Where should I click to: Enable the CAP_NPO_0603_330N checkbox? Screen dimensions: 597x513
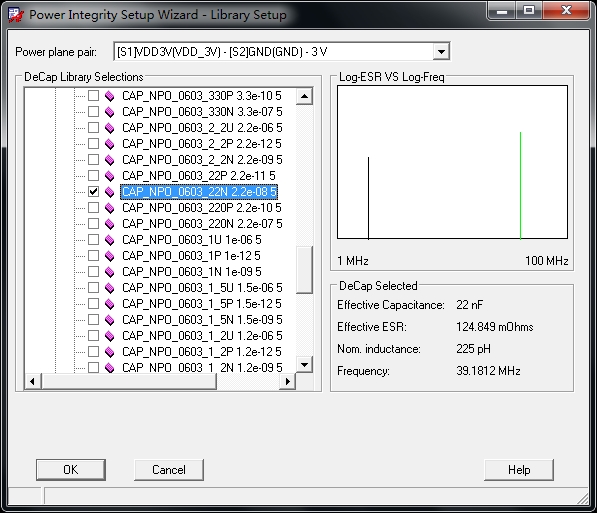(93, 112)
